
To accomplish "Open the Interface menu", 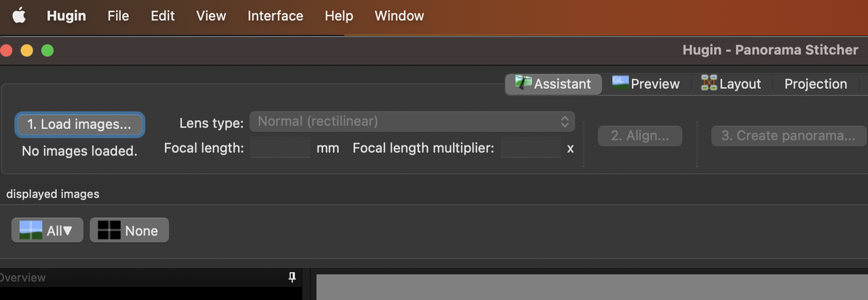I will coord(275,16).
